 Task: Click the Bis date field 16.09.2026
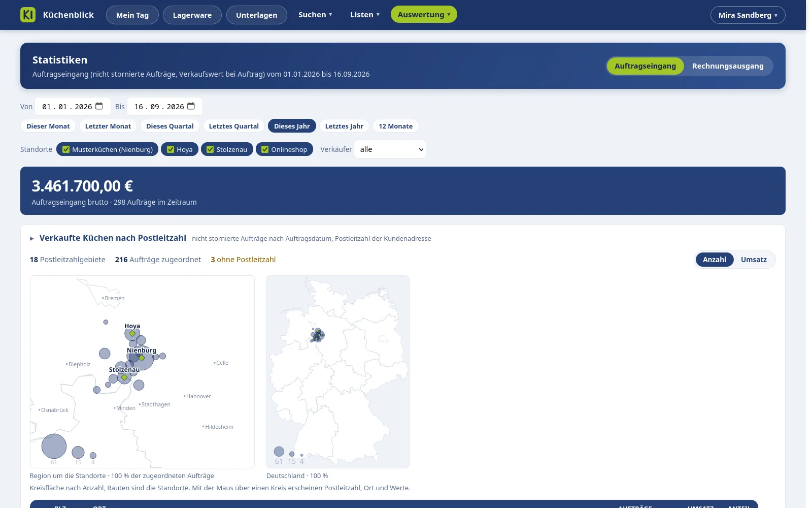164,106
